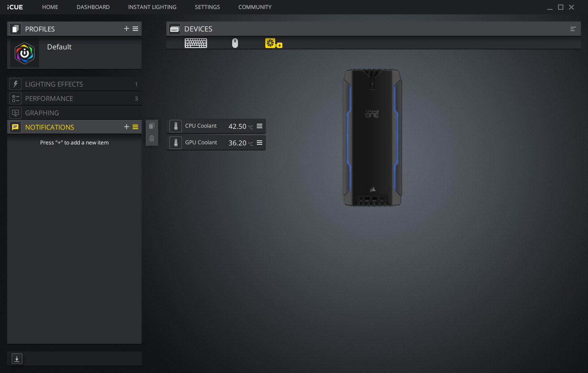Open INSTANT LIGHTING menu
Viewport: 588px width, 373px height.
pyautogui.click(x=152, y=7)
